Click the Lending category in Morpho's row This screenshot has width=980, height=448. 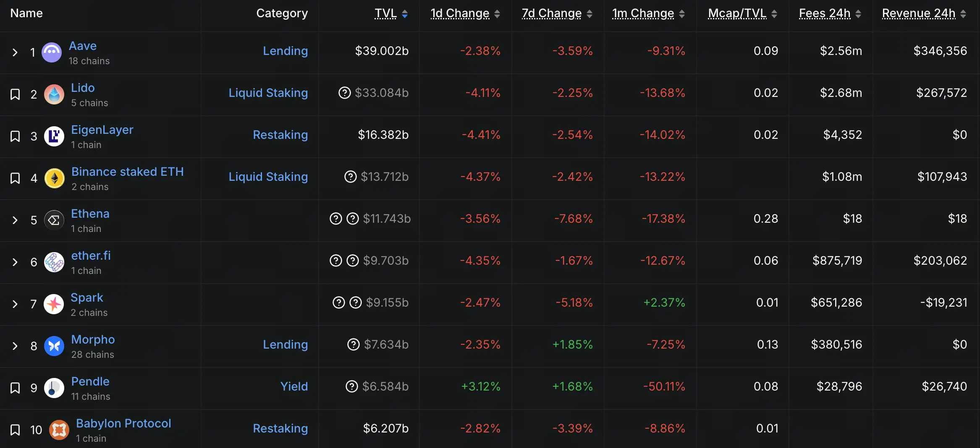pyautogui.click(x=286, y=344)
